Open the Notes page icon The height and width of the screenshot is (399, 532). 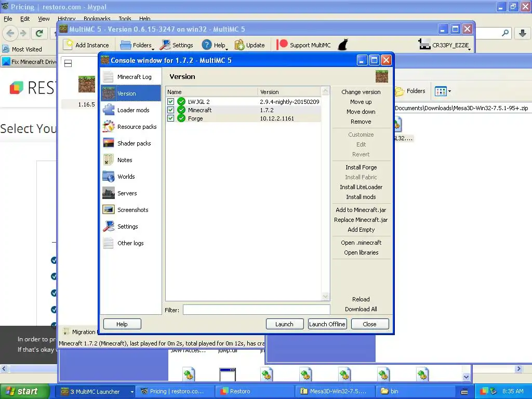(109, 160)
